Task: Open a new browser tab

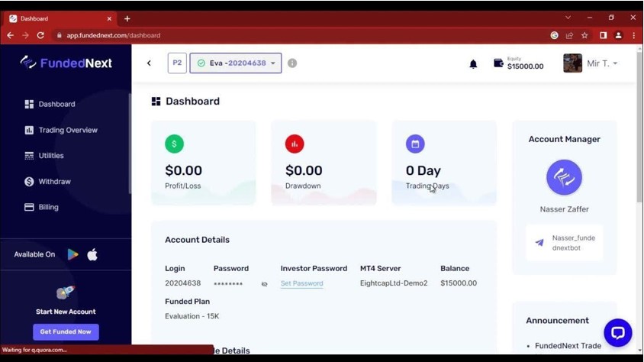Action: (127, 18)
